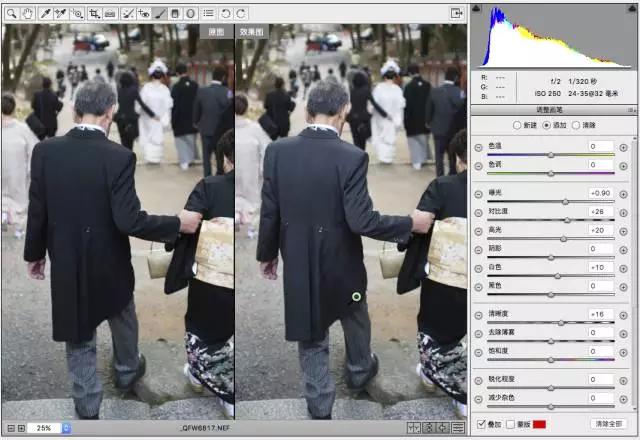Increase 清晰度 clarity with plus icon
The width and height of the screenshot is (640, 440).
click(623, 316)
